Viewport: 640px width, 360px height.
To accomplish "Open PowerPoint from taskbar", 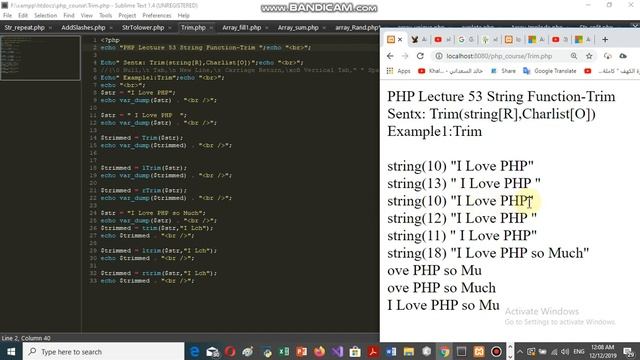I will click(x=302, y=351).
